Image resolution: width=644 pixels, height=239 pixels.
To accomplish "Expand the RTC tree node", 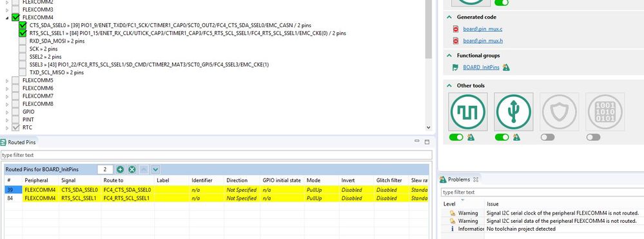I will tap(7, 127).
